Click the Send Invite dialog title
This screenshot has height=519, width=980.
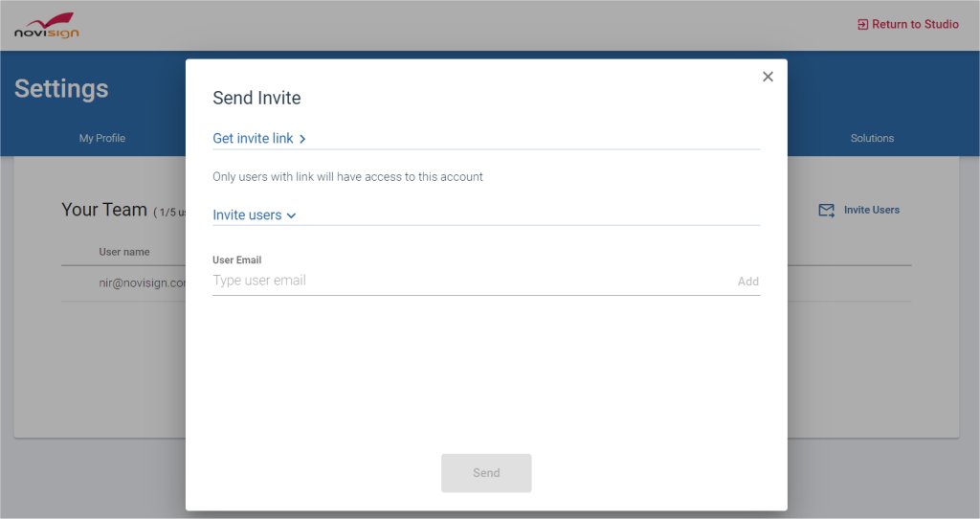[x=256, y=98]
